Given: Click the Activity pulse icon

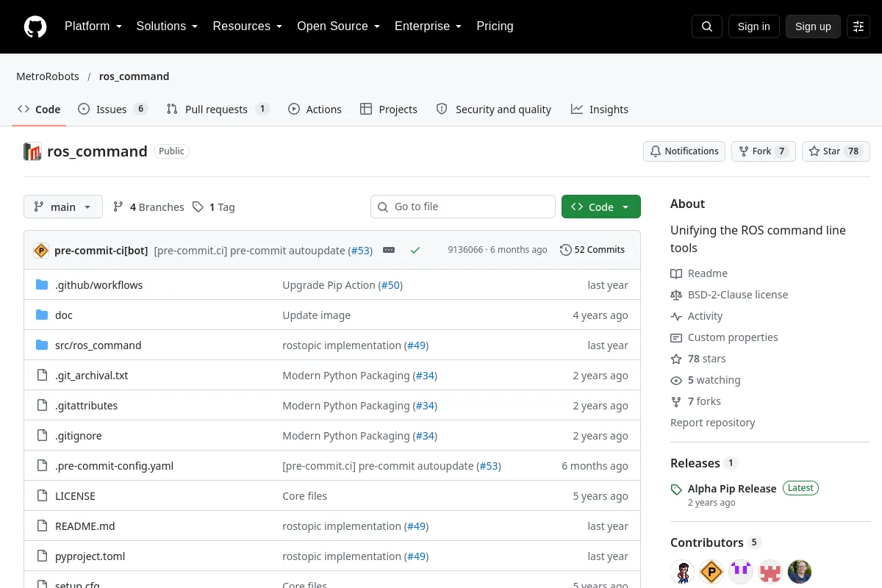Looking at the screenshot, I should [676, 316].
